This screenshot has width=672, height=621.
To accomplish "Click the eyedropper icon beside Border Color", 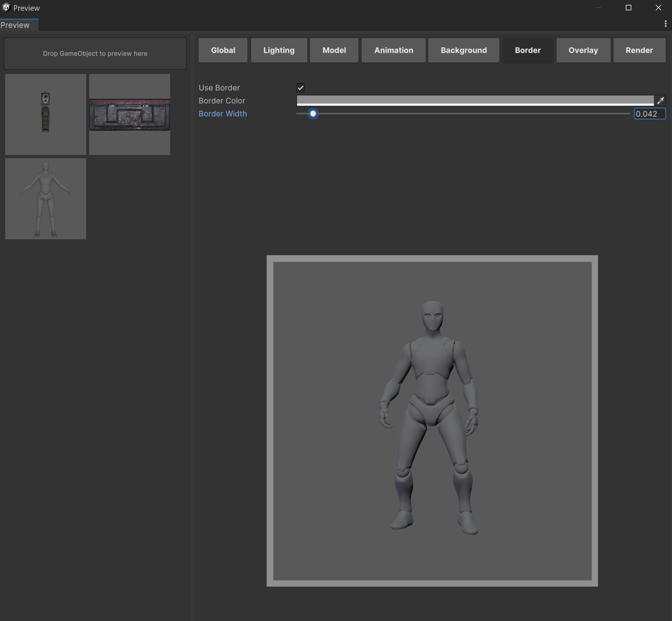I will pos(660,101).
